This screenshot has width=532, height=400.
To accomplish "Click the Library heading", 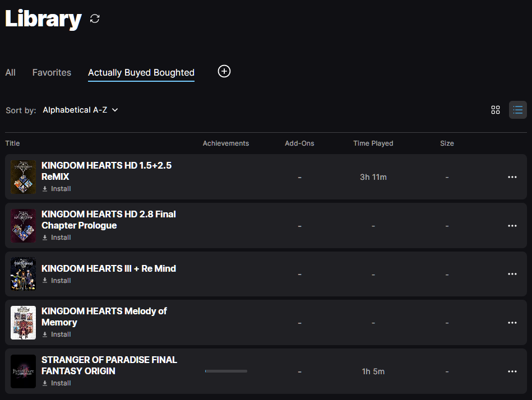I will point(43,19).
